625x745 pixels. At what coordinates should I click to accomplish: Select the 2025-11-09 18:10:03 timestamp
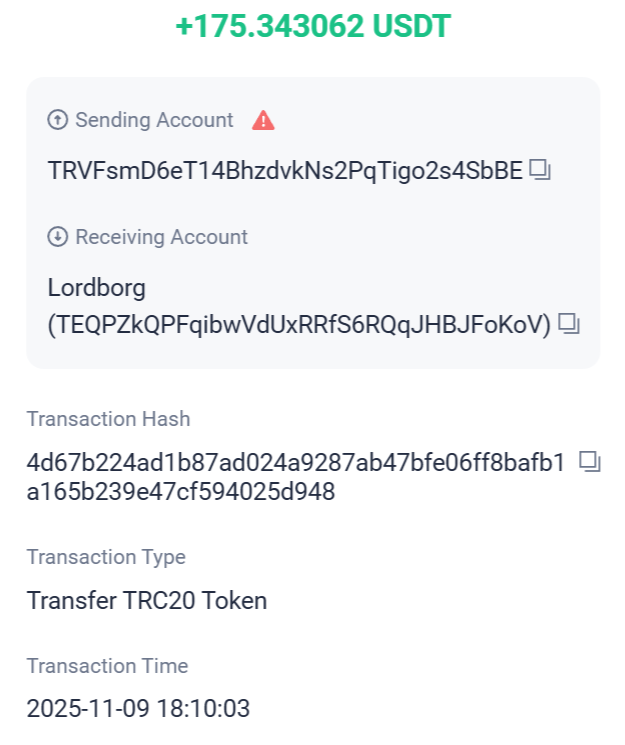point(138,709)
